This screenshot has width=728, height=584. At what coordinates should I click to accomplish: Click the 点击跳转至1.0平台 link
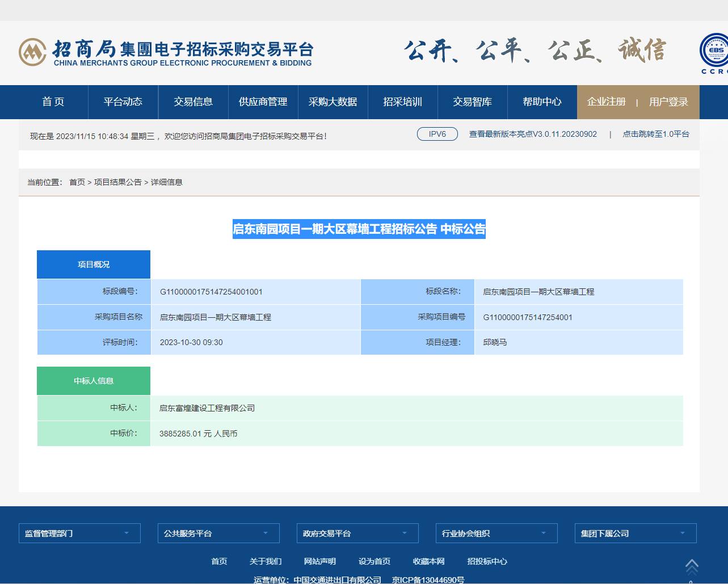[656, 135]
